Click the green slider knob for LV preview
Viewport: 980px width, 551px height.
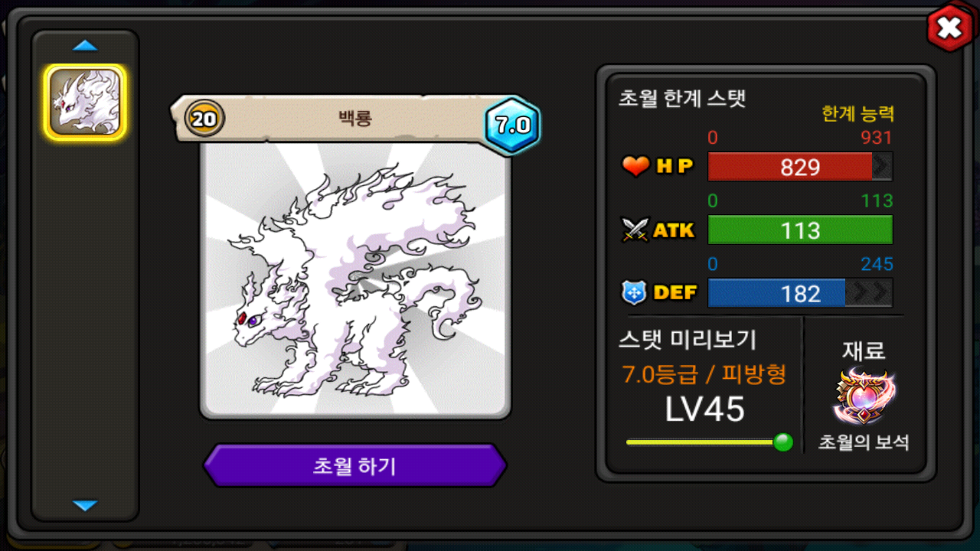(782, 442)
